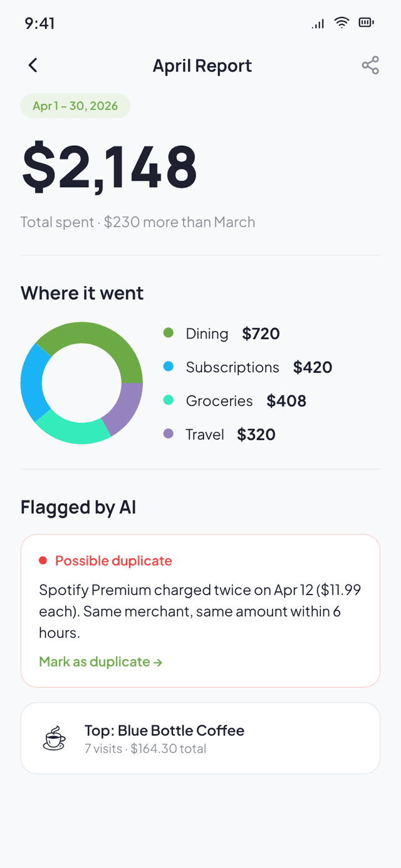Open the Top: Blue Bottle Coffee card
Image resolution: width=401 pixels, height=868 pixels.
200,738
